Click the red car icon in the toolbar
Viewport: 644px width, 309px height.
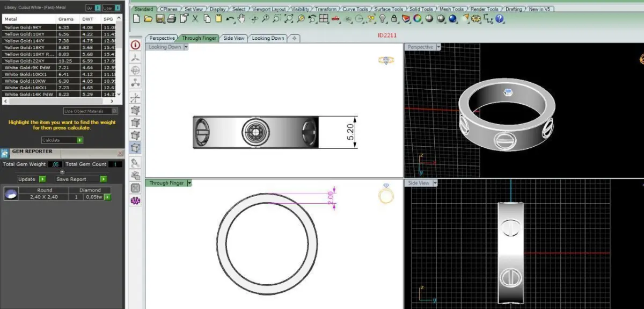[335, 18]
